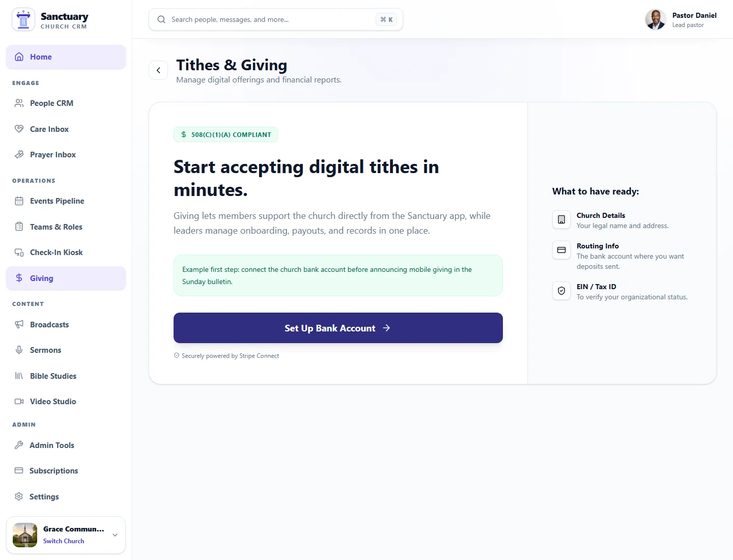Image resolution: width=733 pixels, height=560 pixels.
Task: Click the Prayer Inbox hands icon
Action: click(19, 155)
